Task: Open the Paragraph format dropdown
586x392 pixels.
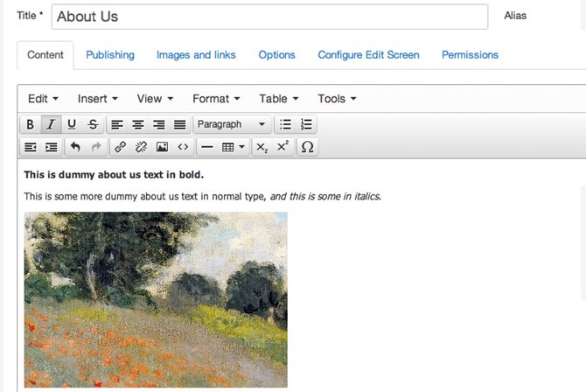Action: point(232,124)
